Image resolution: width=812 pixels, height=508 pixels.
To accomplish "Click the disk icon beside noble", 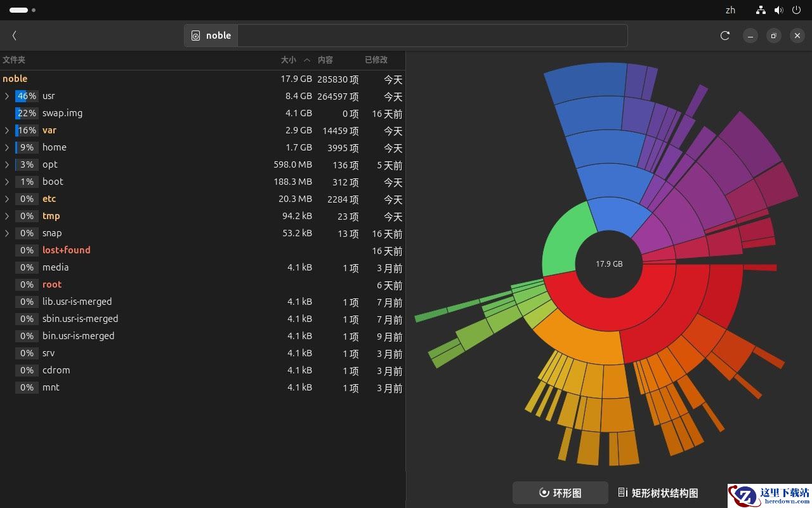I will point(195,36).
